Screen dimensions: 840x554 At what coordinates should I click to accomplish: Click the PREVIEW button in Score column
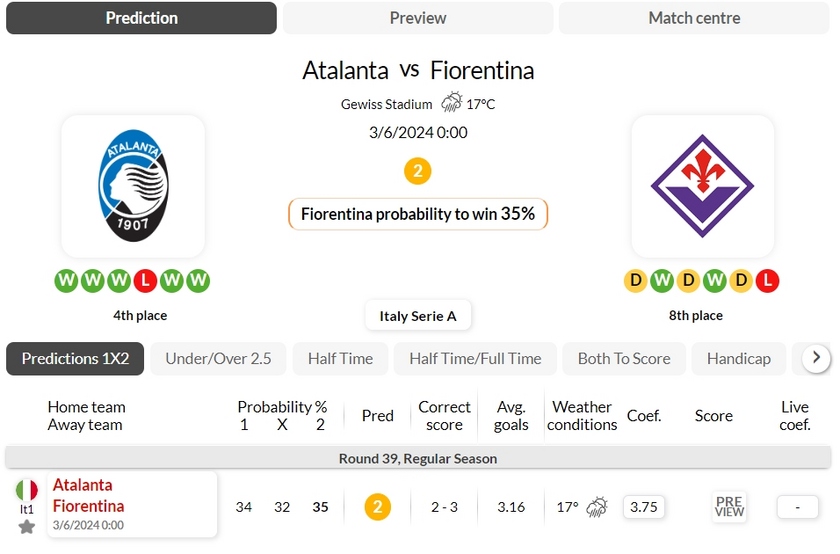729,506
